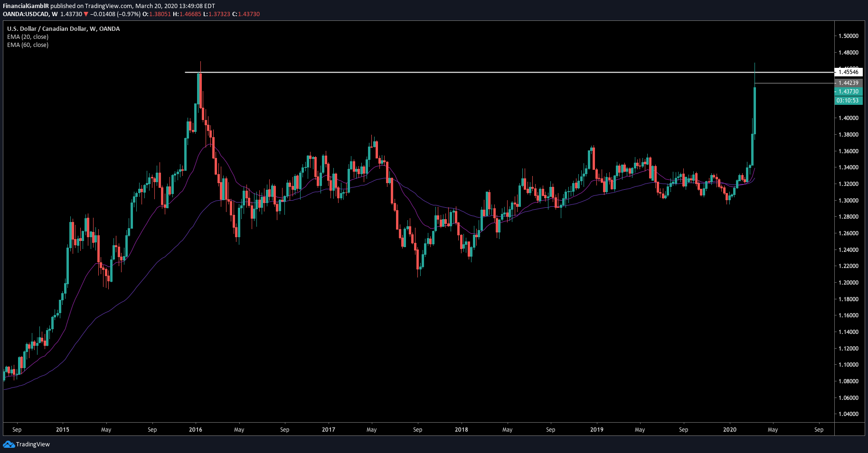Click the red down-triangle change indicator in header
Image resolution: width=868 pixels, height=453 pixels.
click(86, 14)
